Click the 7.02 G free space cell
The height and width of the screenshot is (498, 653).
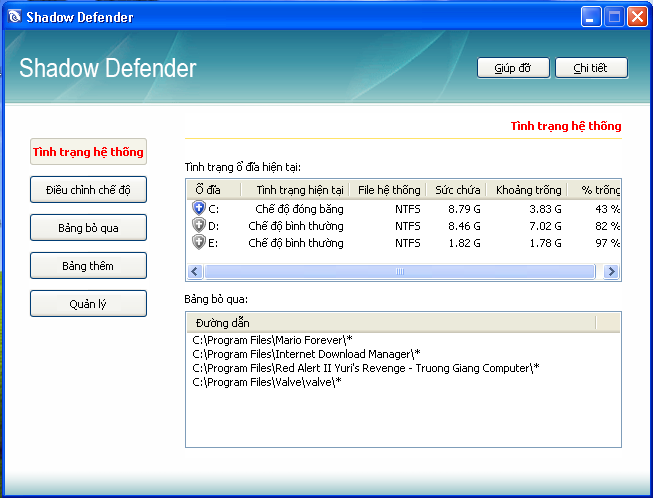pos(545,226)
